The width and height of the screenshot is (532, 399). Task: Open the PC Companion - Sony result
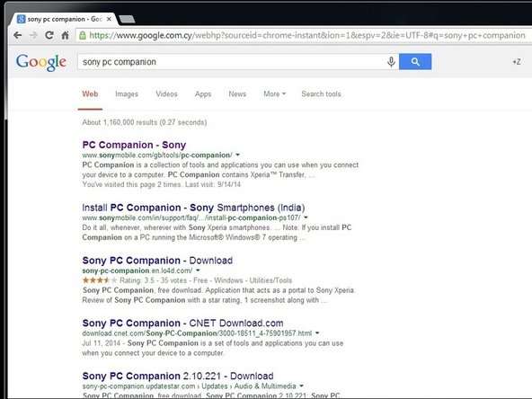pyautogui.click(x=134, y=145)
